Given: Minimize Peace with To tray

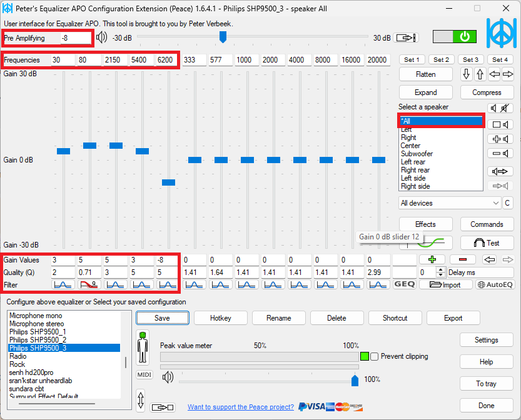Looking at the screenshot, I should pyautogui.click(x=487, y=384).
